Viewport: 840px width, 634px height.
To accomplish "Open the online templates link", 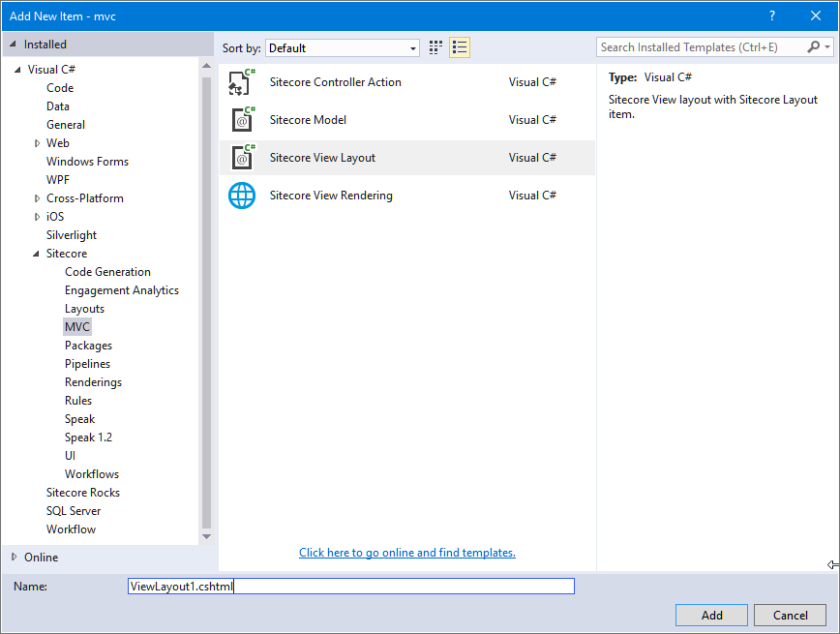I will click(x=406, y=552).
